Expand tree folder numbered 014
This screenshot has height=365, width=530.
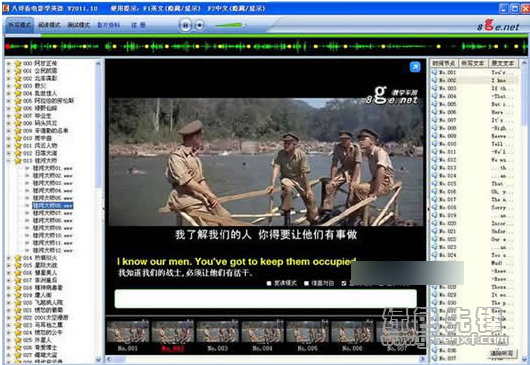click(x=9, y=258)
